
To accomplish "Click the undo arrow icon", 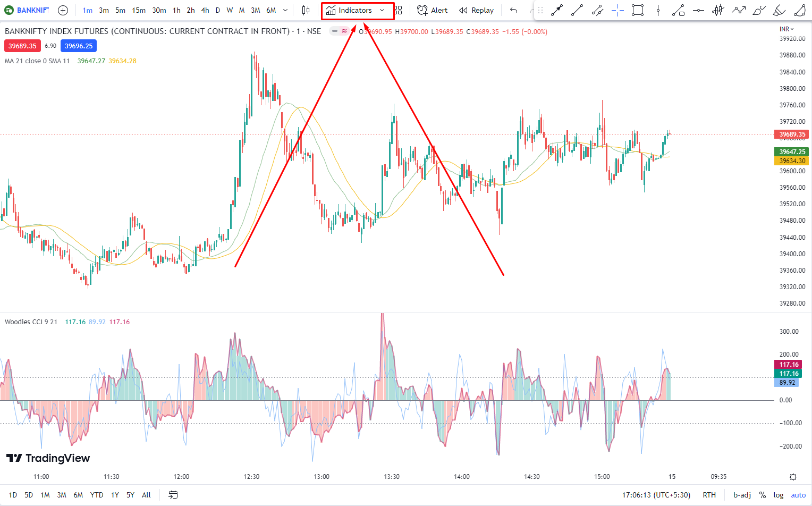I will click(x=513, y=10).
